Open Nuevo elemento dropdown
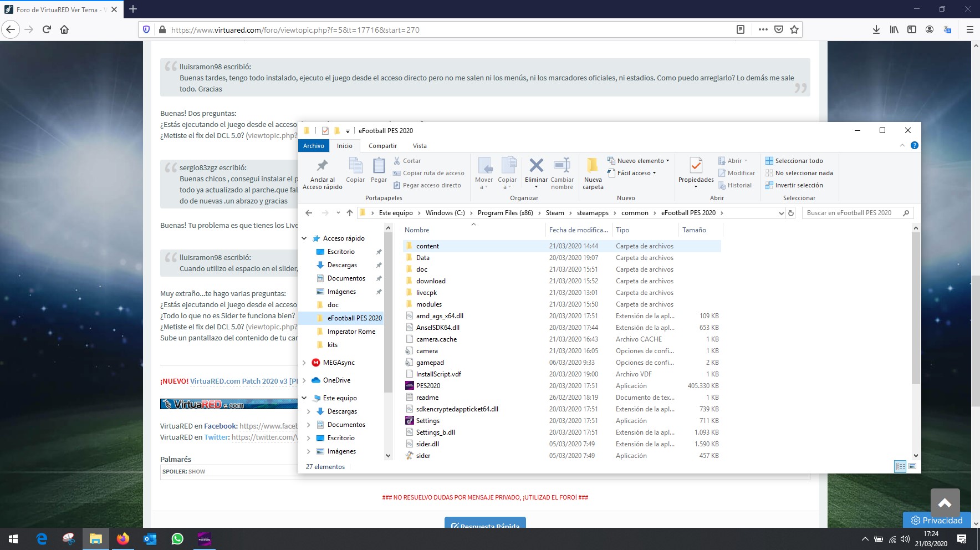Screen dimensions: 980x550 coord(638,161)
